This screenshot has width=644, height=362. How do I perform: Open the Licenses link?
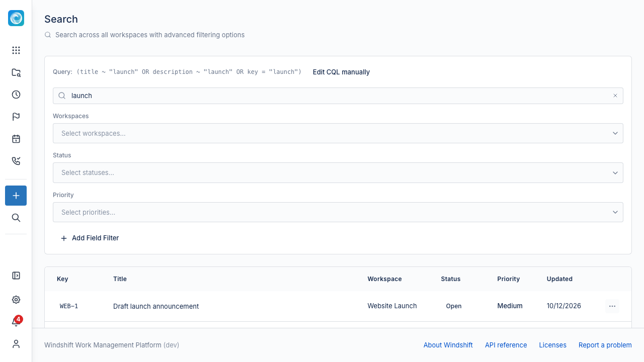click(x=553, y=345)
